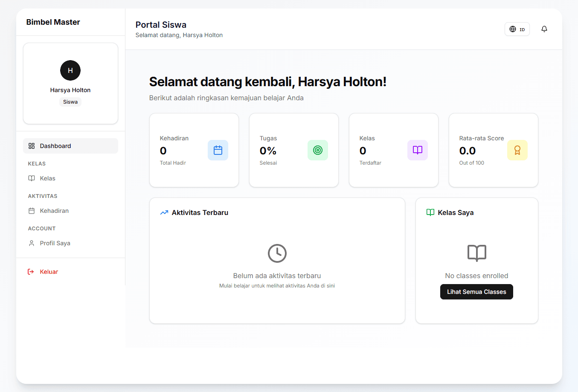
Task: Click the Aktivitas Terbaru trend icon
Action: (x=164, y=212)
